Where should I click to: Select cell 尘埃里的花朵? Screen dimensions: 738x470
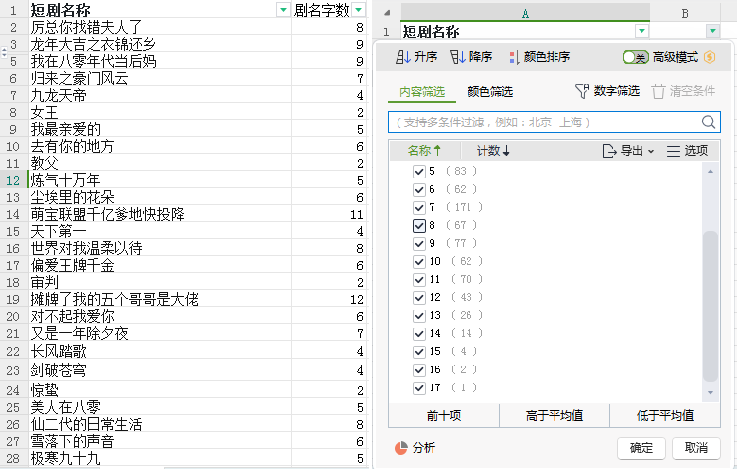[x=160, y=197]
